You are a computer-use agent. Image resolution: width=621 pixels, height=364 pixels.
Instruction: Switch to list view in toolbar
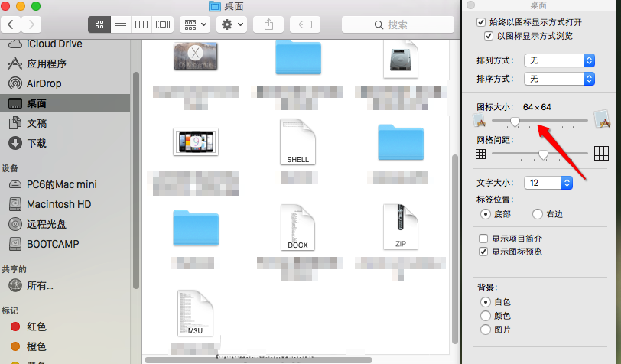(120, 24)
